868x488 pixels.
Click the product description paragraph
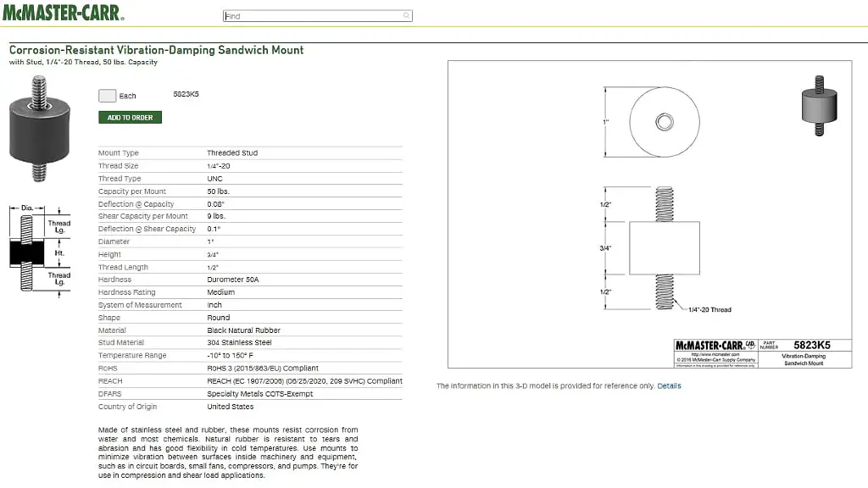click(x=228, y=452)
